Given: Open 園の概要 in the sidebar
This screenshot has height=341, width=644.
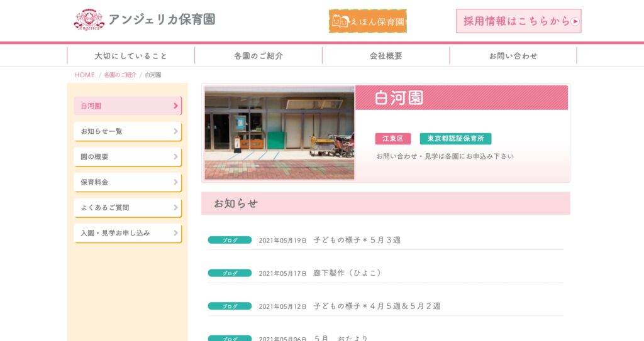Looking at the screenshot, I should click(x=128, y=157).
